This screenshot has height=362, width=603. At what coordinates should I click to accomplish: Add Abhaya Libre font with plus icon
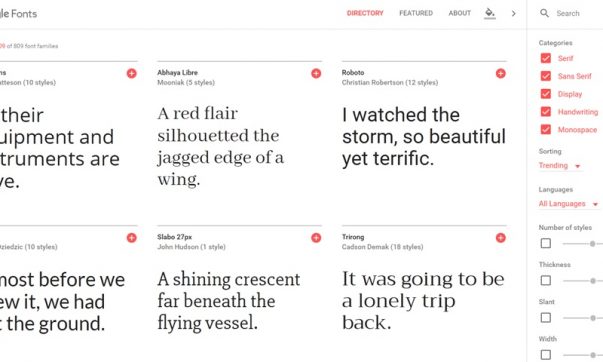coord(316,73)
